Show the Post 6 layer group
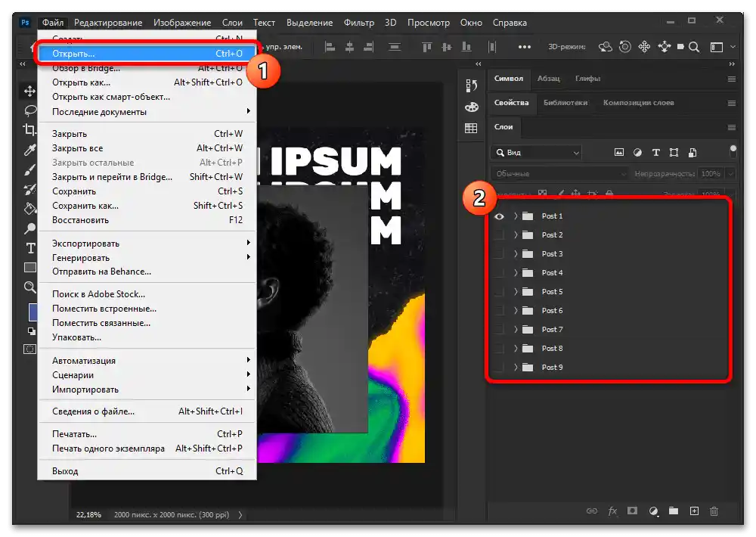Viewport: 756px width, 537px height. 499,310
